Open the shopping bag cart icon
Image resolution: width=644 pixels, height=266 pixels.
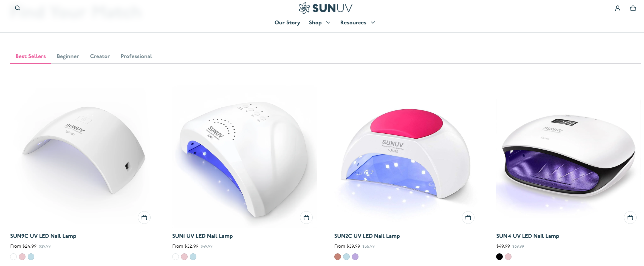(x=633, y=8)
